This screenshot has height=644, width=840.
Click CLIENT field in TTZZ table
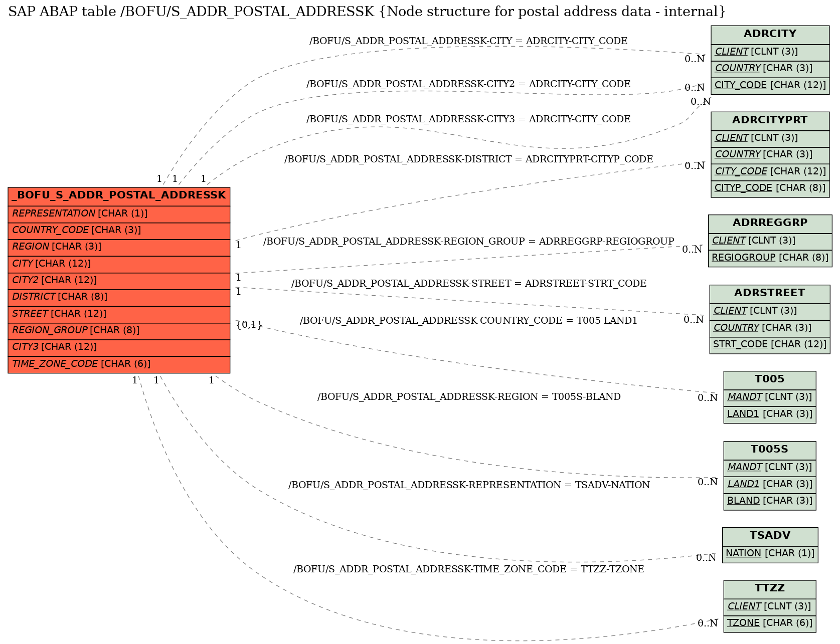pos(770,606)
